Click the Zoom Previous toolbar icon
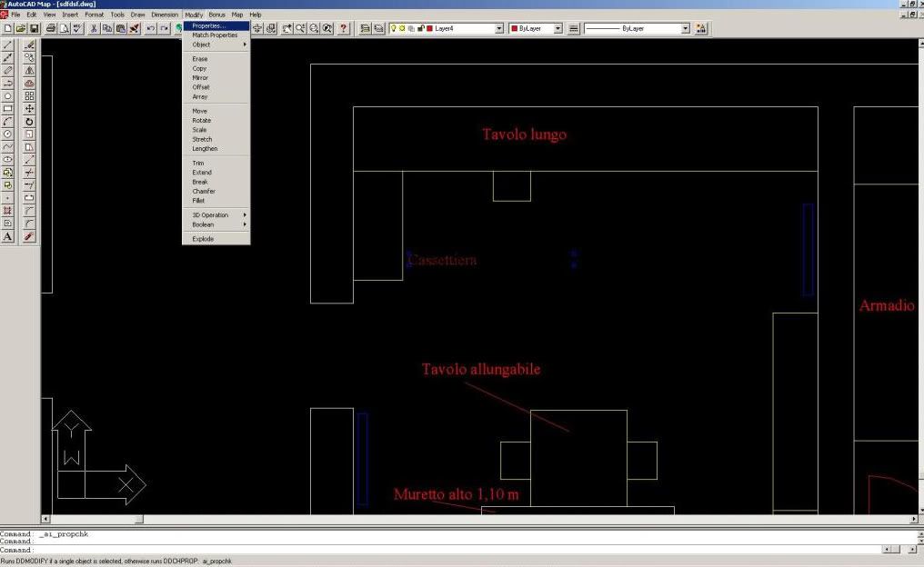The image size is (924, 567). (x=327, y=28)
